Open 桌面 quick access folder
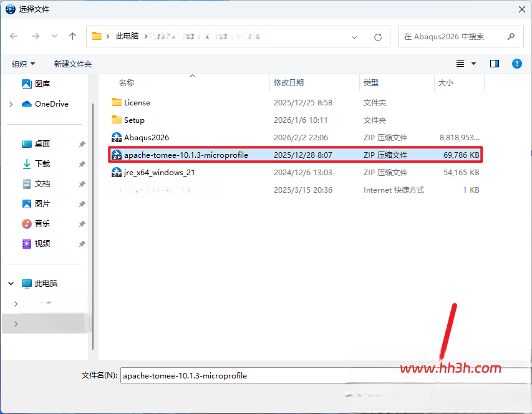The width and height of the screenshot is (532, 414). point(42,144)
